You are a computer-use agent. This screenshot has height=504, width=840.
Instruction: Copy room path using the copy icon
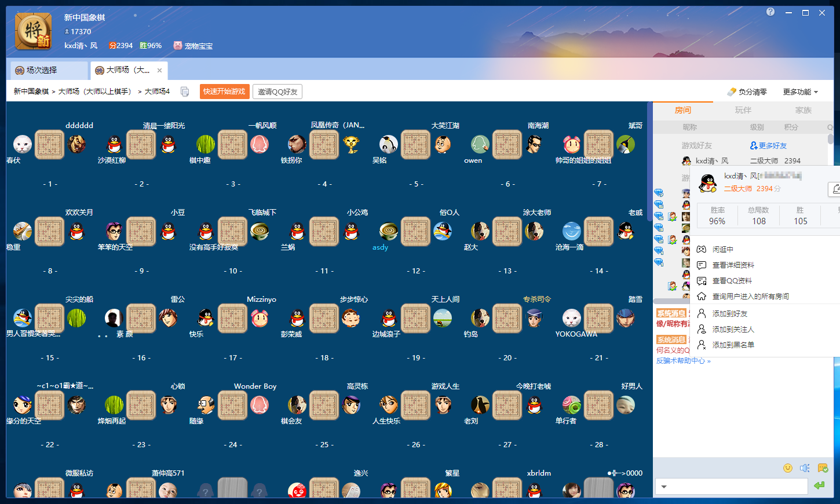[x=185, y=92]
